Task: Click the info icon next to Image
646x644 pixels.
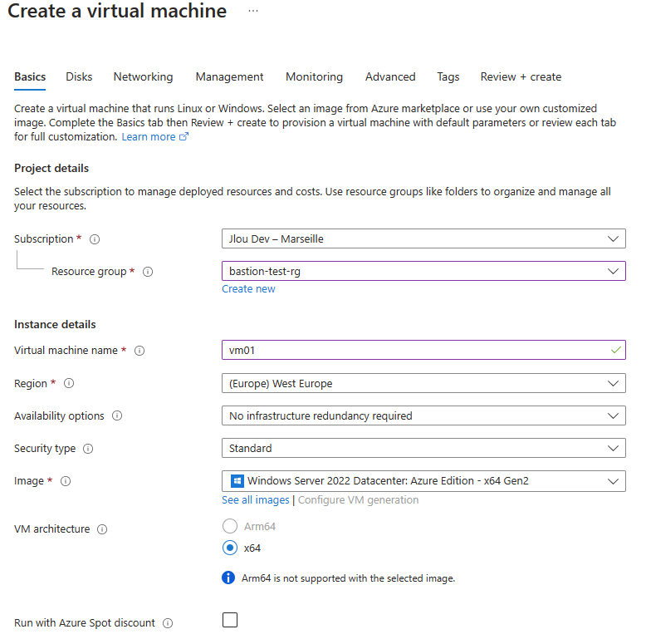Action: 66,481
